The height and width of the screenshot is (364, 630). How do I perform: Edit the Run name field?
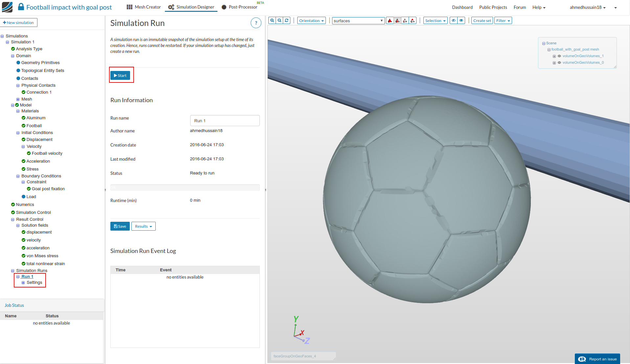[225, 121]
